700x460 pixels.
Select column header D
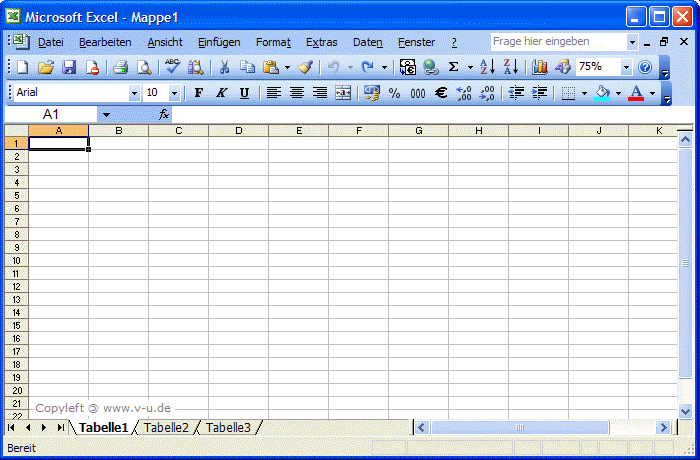pos(239,130)
